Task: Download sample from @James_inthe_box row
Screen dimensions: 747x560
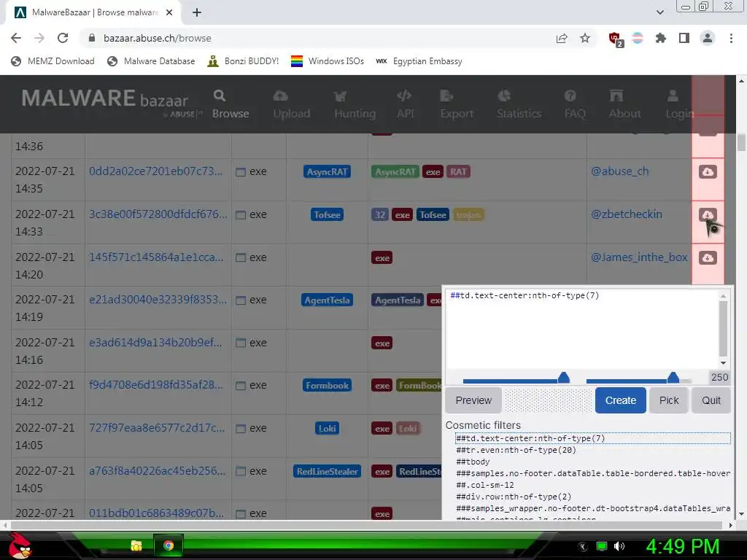Action: tap(708, 257)
